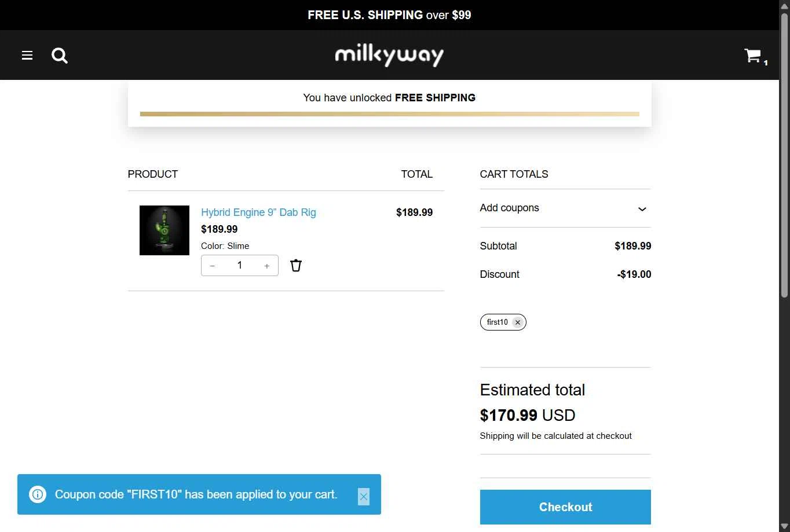Click the milkyway logo
Screen dimensions: 790x532
[389, 56]
